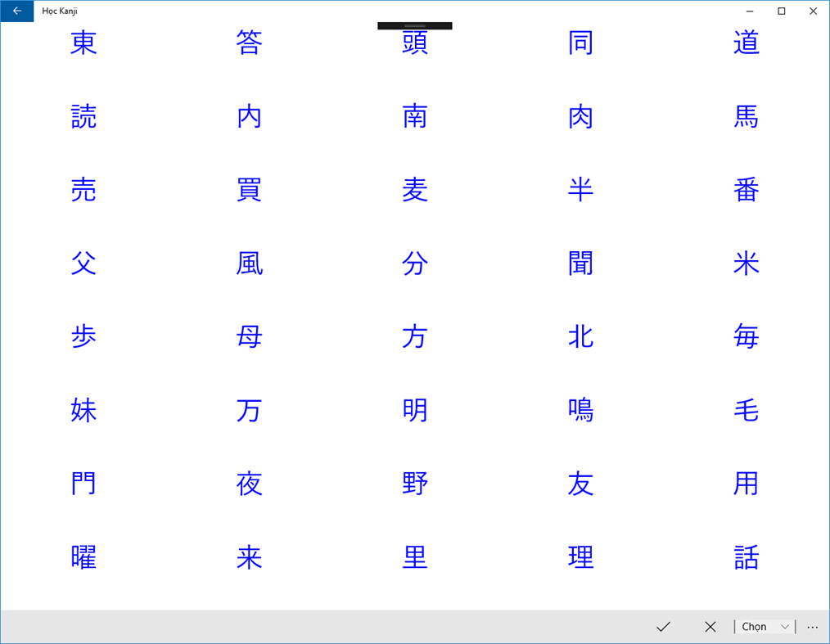Select the kanji 読 in the second row
Viewport: 830px width, 644px height.
[83, 117]
